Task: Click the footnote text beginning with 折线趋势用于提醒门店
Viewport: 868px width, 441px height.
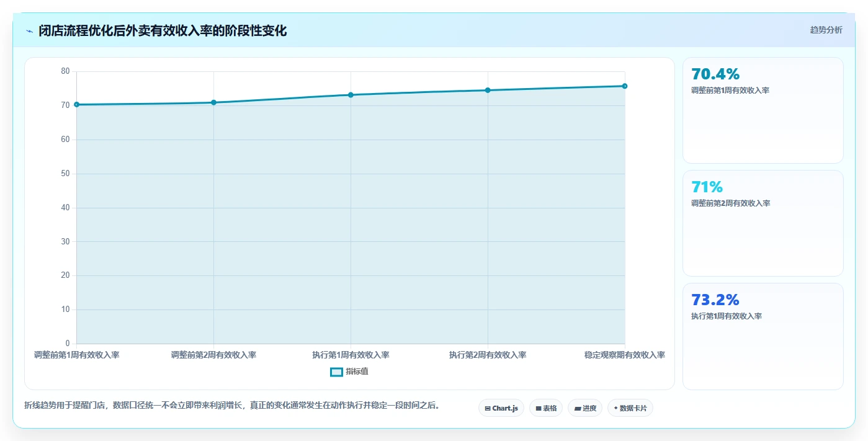Action: point(232,406)
